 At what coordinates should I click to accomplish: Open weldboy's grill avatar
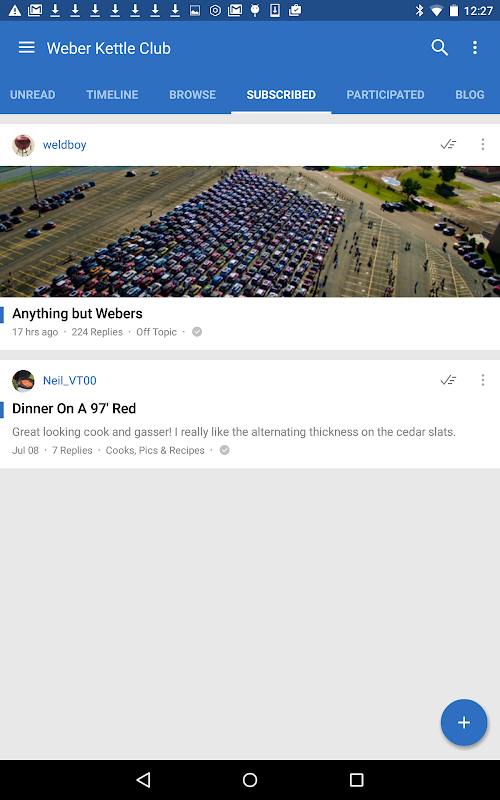click(x=23, y=145)
